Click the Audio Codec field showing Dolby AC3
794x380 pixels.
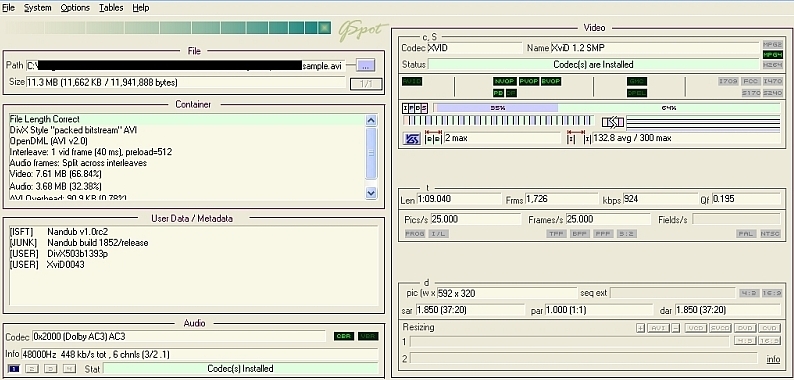[179, 336]
